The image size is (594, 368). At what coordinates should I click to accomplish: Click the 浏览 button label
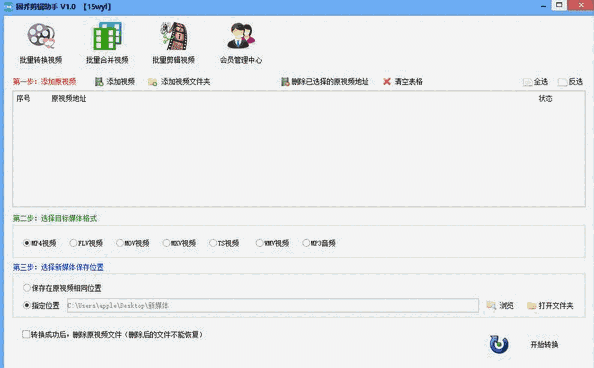[506, 305]
